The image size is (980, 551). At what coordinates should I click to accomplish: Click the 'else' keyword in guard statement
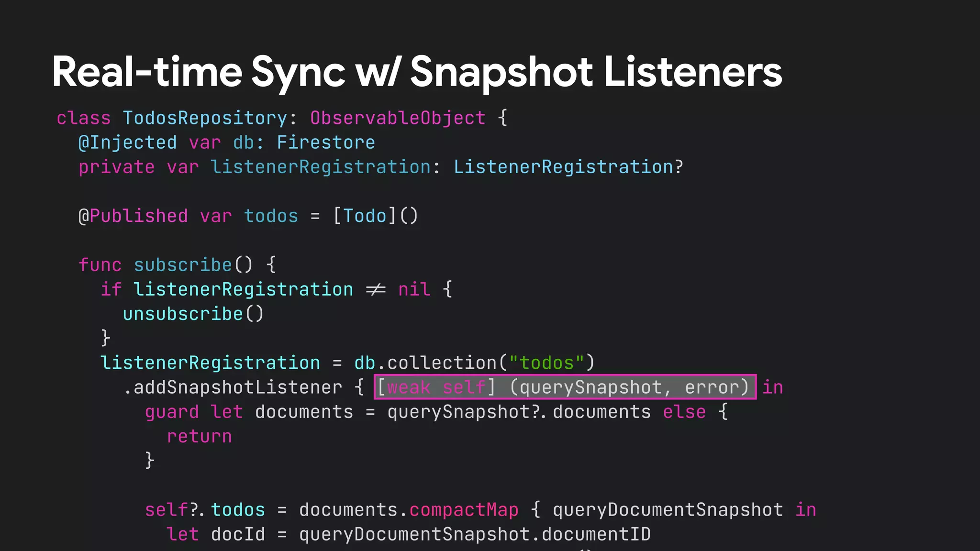pyautogui.click(x=684, y=412)
